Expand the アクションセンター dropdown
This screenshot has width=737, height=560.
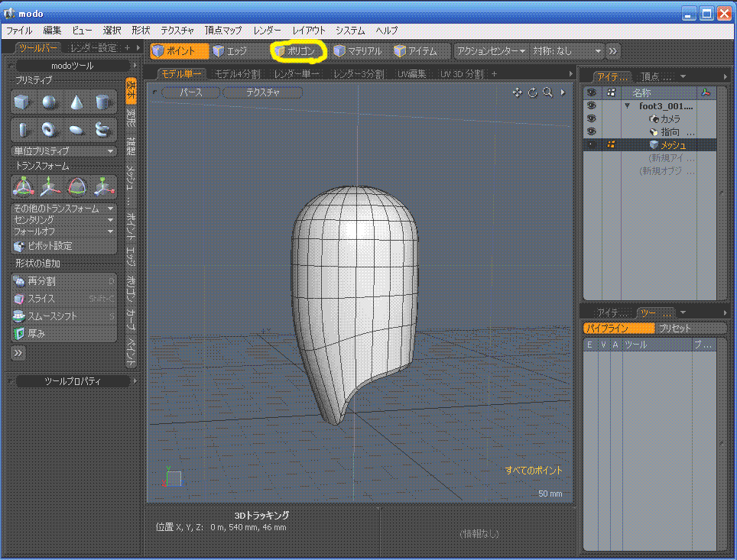point(491,51)
